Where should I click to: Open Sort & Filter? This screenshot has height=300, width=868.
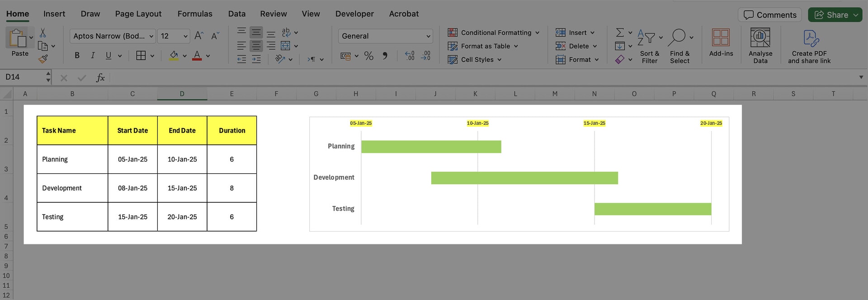(650, 46)
